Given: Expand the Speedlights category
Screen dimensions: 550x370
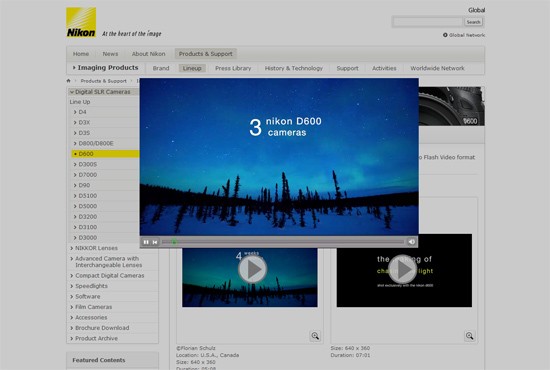Looking at the screenshot, I should 91,286.
